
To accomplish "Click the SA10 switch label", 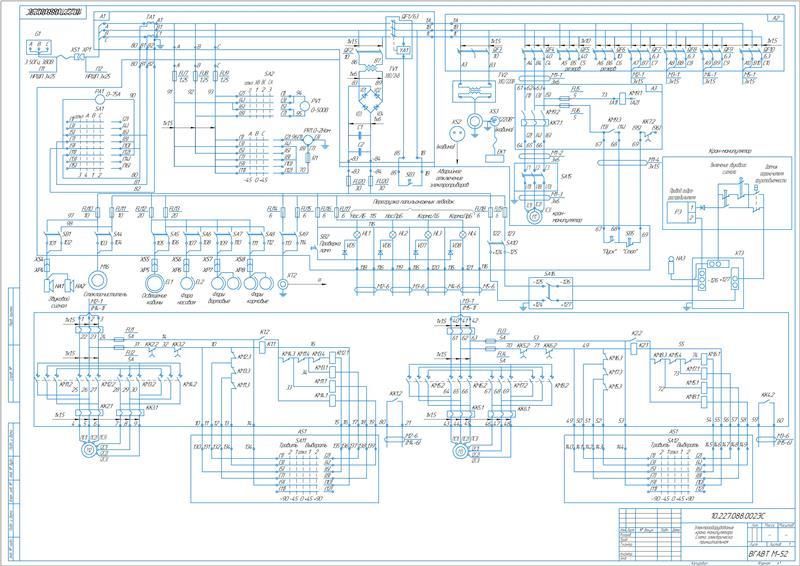I will coord(512,243).
